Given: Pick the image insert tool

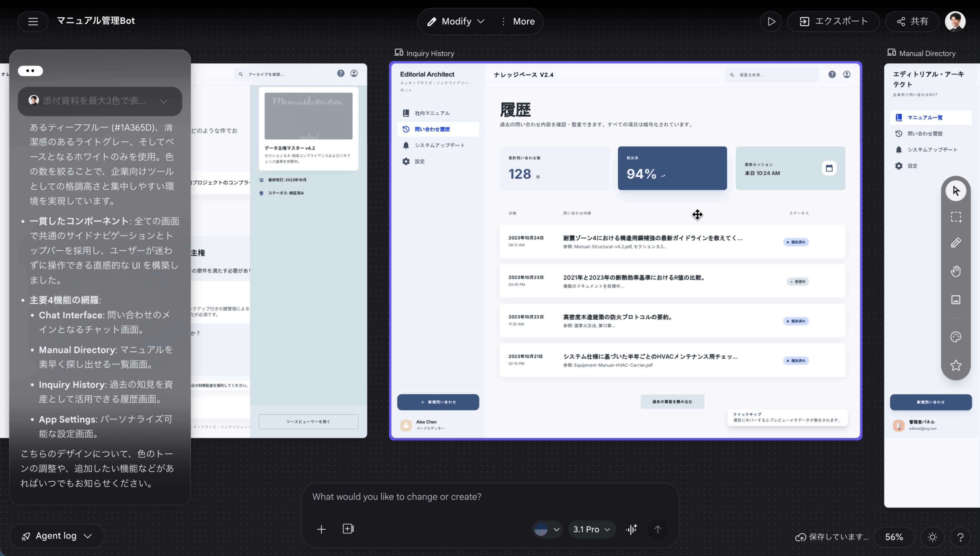Looking at the screenshot, I should click(x=956, y=300).
